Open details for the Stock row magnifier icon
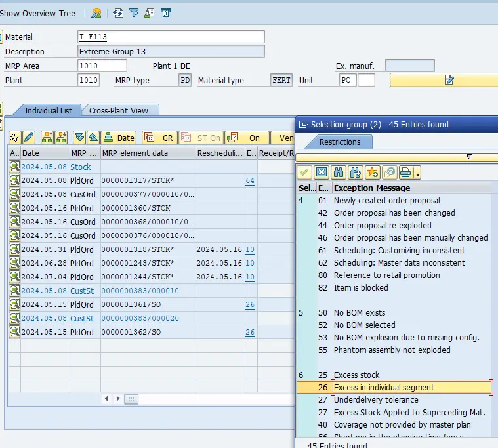498x448 pixels. click(14, 167)
